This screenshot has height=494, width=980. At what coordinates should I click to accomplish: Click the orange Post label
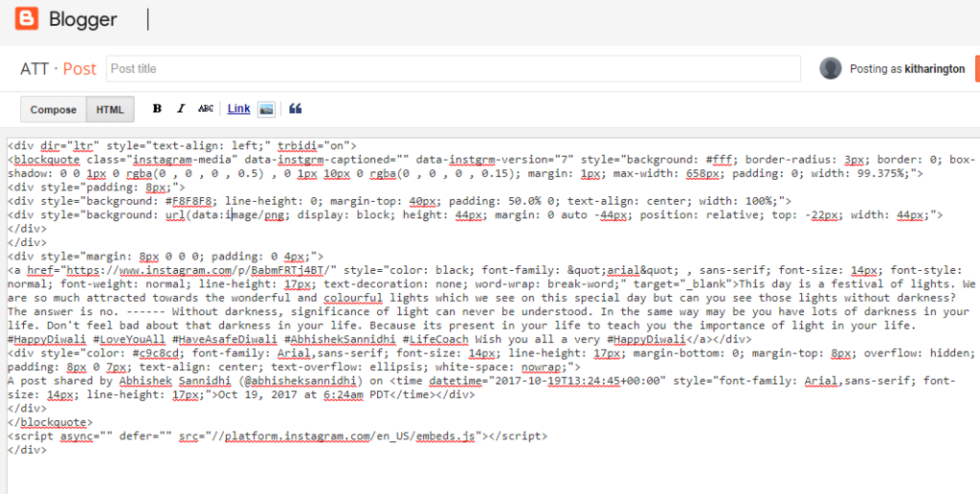[79, 69]
